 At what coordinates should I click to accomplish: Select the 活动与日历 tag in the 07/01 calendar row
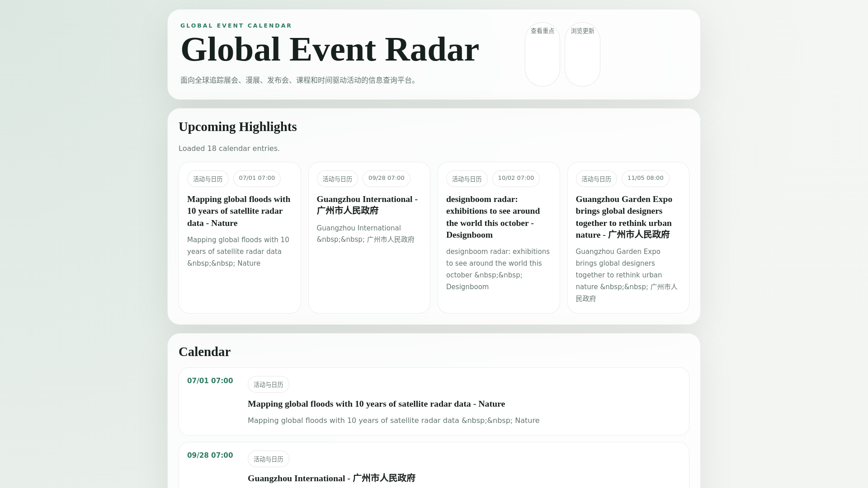pos(269,385)
